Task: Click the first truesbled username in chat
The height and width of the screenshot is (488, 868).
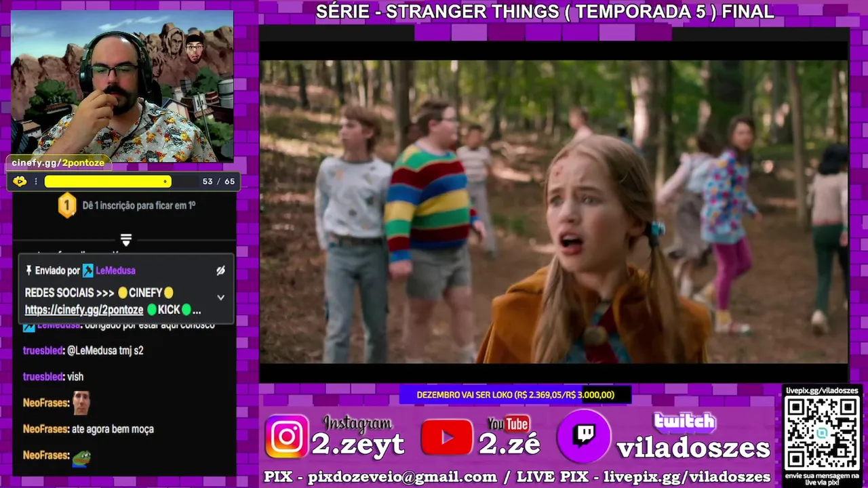Action: [43, 350]
